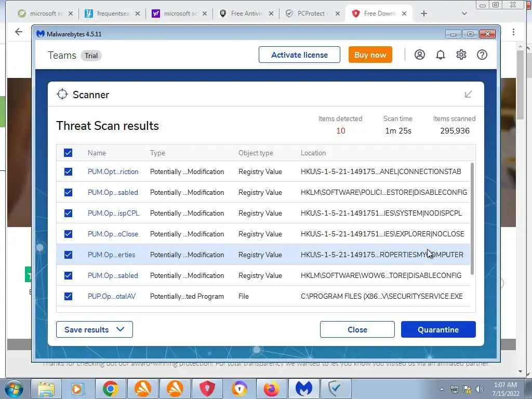Open new browser tab with plus
This screenshot has width=532, height=399.
(x=424, y=14)
